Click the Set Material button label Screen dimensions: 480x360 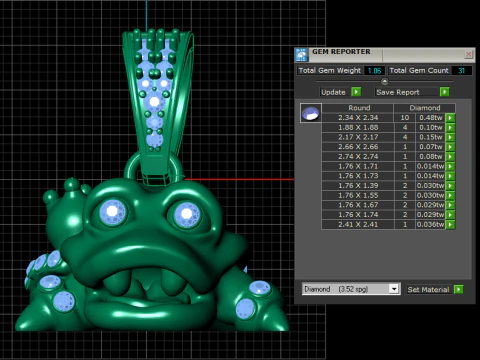[x=428, y=289]
